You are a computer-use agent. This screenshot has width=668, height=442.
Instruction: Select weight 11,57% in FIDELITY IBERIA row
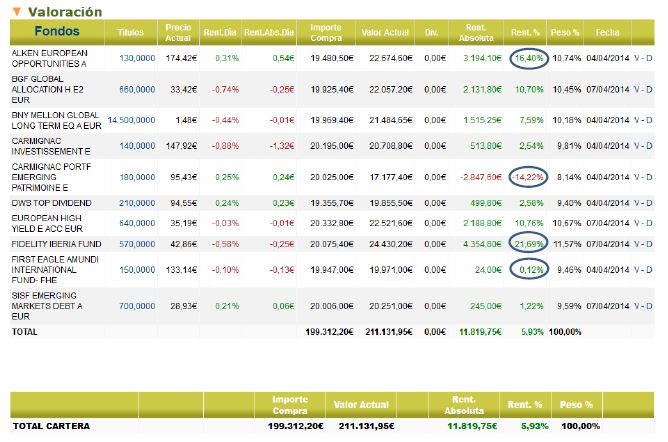point(567,244)
